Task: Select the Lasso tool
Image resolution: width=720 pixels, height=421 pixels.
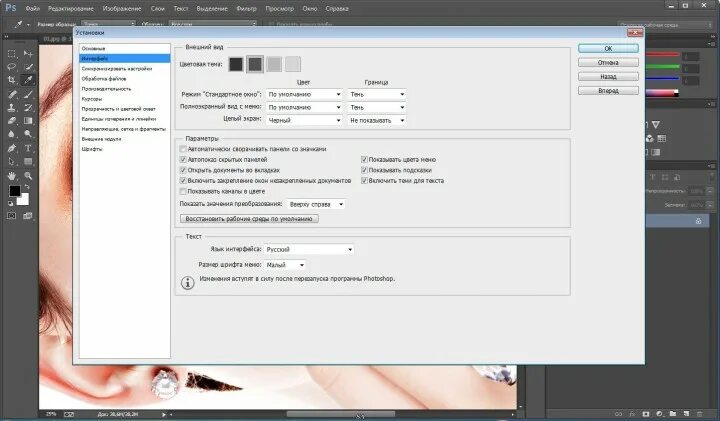Action: [12, 67]
